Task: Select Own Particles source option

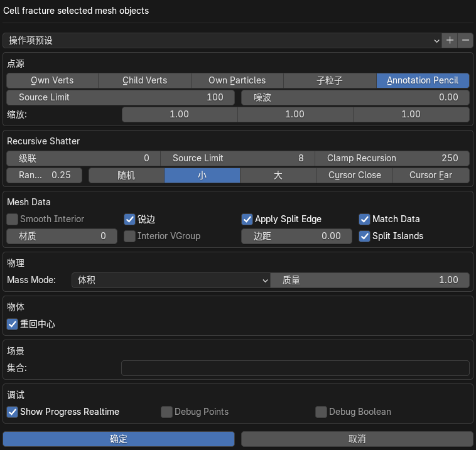Action: tap(237, 80)
